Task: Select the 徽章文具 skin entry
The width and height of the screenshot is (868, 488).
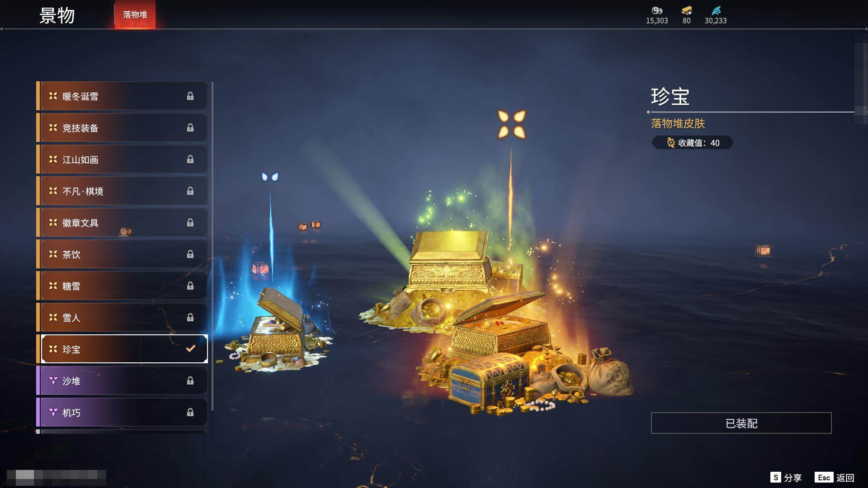Action: 122,223
